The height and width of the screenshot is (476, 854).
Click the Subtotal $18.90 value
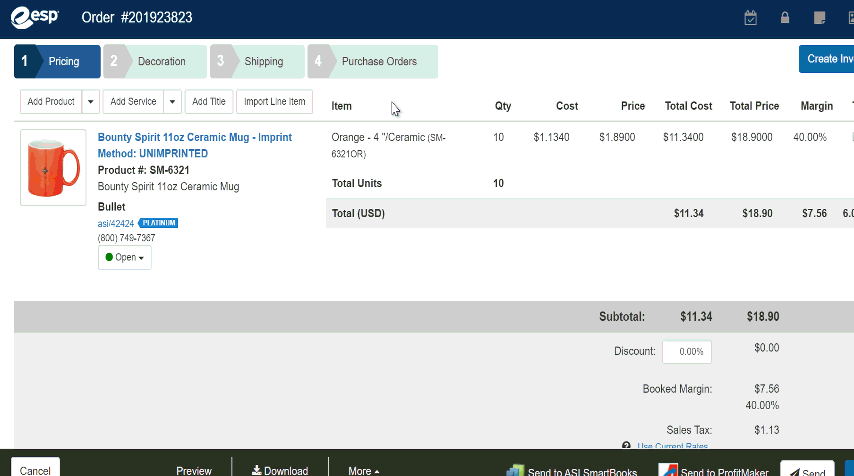click(x=762, y=316)
